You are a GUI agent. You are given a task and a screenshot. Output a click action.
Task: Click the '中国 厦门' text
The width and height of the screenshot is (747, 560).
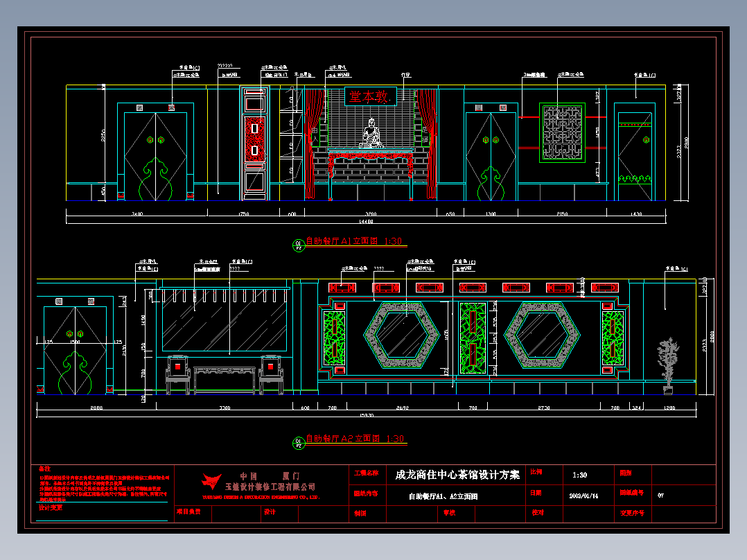pos(270,475)
